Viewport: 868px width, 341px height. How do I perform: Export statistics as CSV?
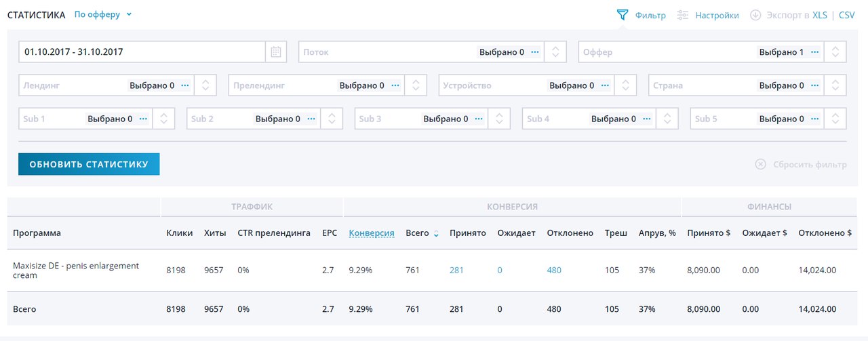tap(847, 15)
